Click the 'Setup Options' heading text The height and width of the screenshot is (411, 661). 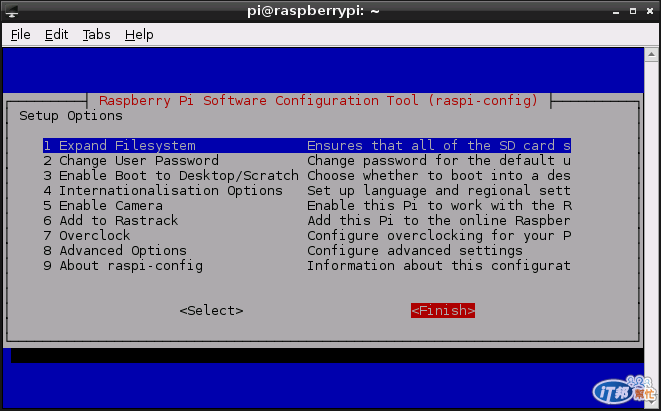[71, 116]
